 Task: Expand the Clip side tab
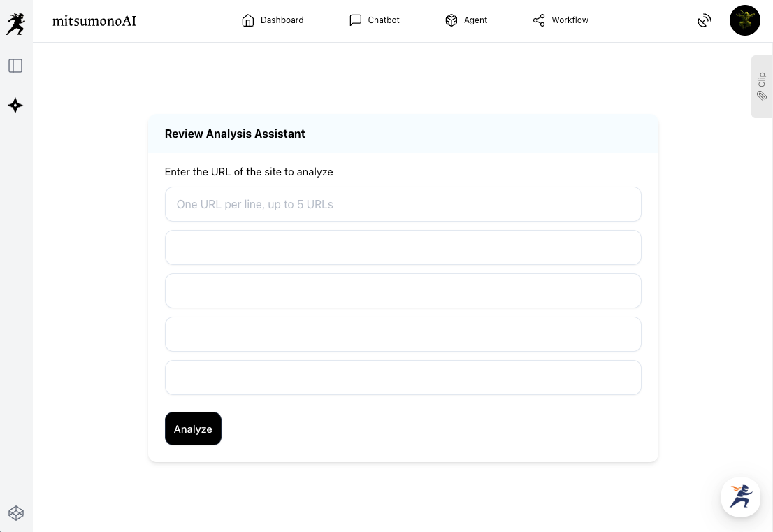[x=762, y=87]
